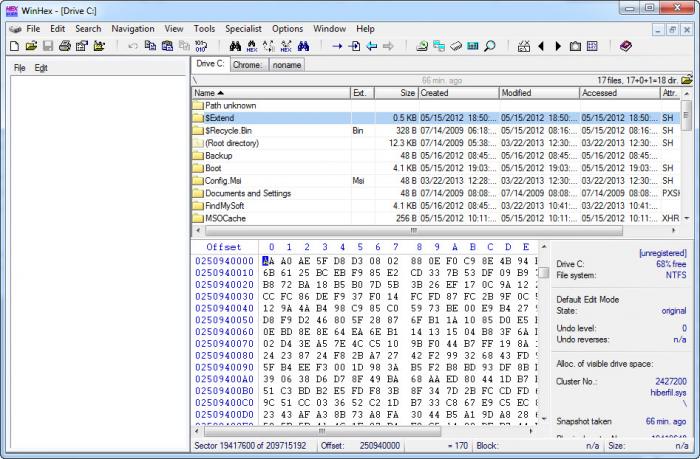
Task: Click the Replace Text toolbar icon
Action: [x=269, y=46]
